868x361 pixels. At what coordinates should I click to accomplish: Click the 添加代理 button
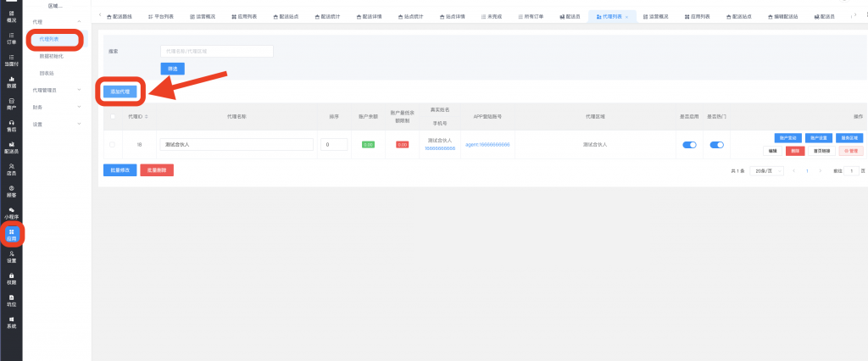click(121, 91)
